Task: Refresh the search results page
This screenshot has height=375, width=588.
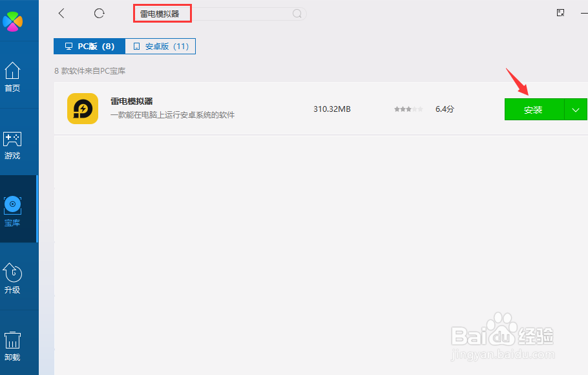Action: (99, 14)
